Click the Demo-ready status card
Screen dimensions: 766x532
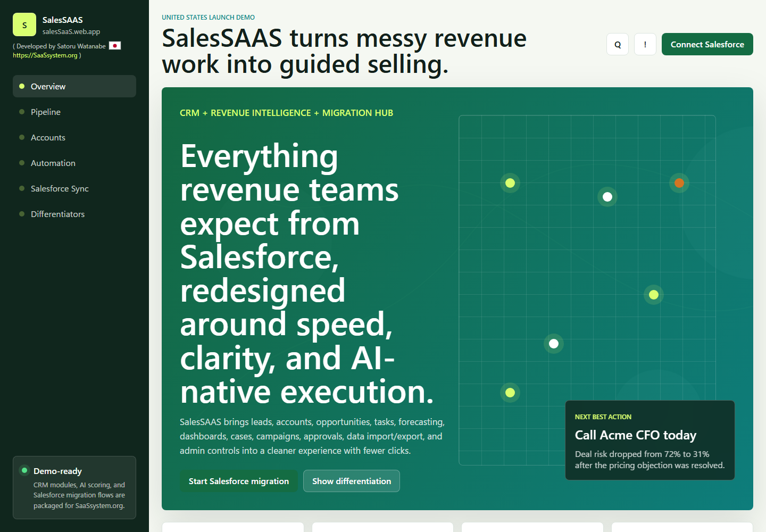pos(74,487)
